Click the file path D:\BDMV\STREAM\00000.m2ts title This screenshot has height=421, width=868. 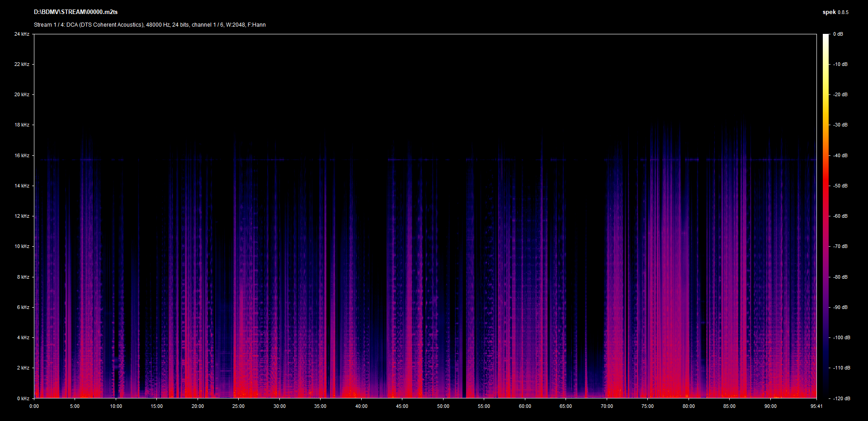75,12
